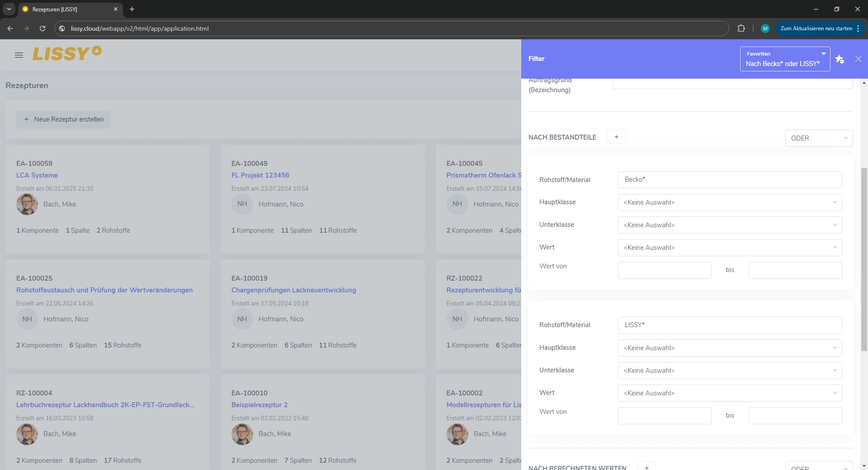
Task: Open Unterklasse dropdown in Becko* block
Action: coord(730,225)
